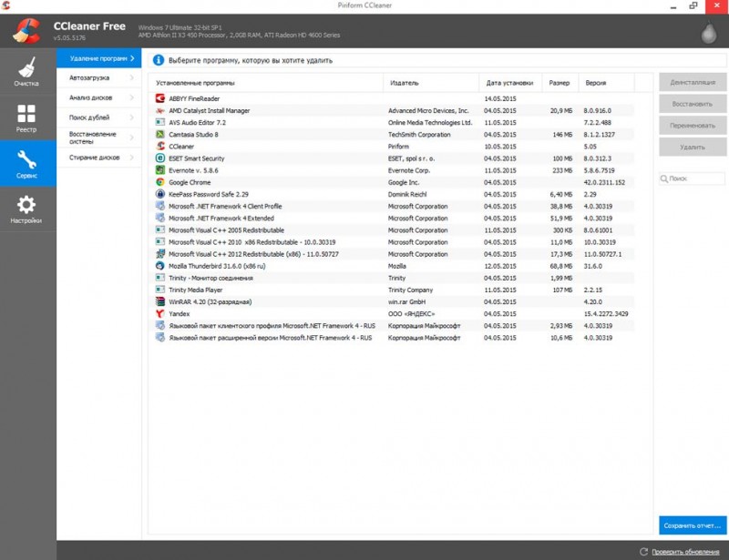
Task: Click the ABBYY FineReader program icon
Action: [x=160, y=98]
